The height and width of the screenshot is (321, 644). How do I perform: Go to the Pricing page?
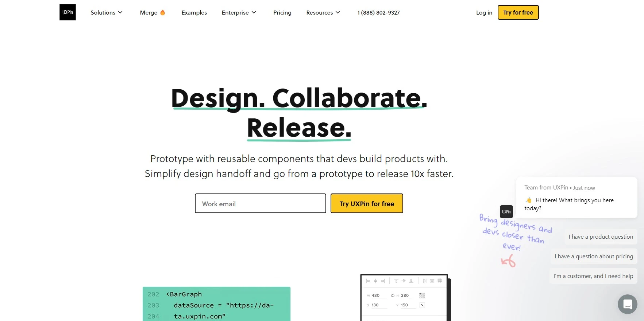point(282,12)
